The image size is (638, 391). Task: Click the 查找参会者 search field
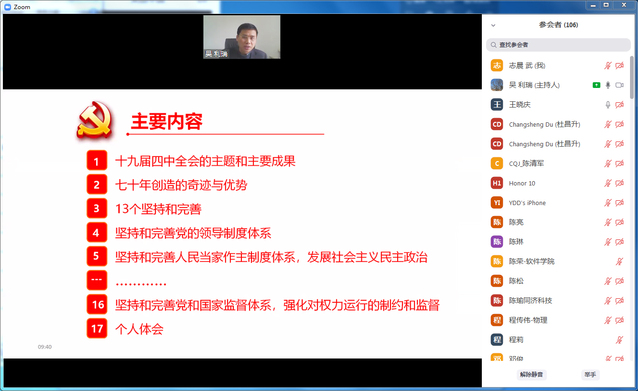(x=558, y=45)
